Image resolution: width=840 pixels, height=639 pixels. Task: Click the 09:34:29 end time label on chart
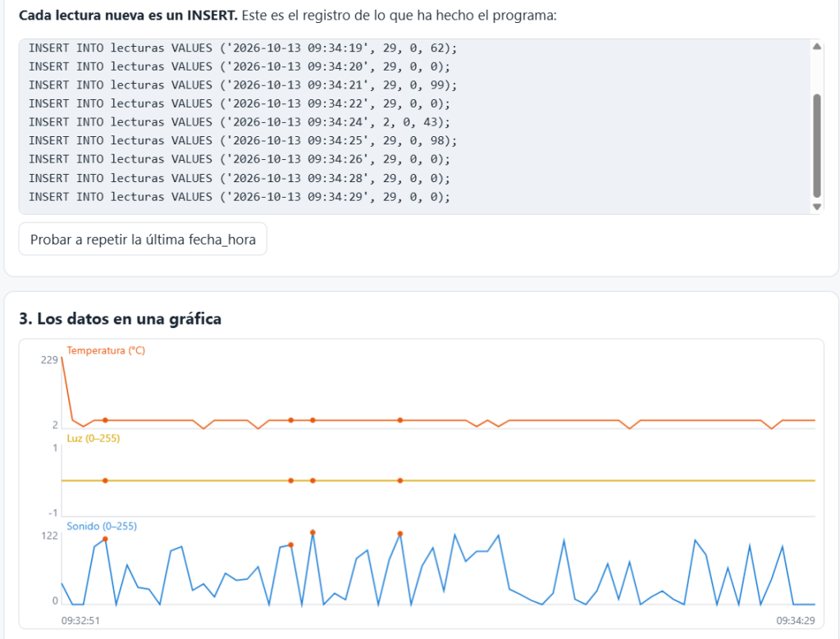point(796,621)
